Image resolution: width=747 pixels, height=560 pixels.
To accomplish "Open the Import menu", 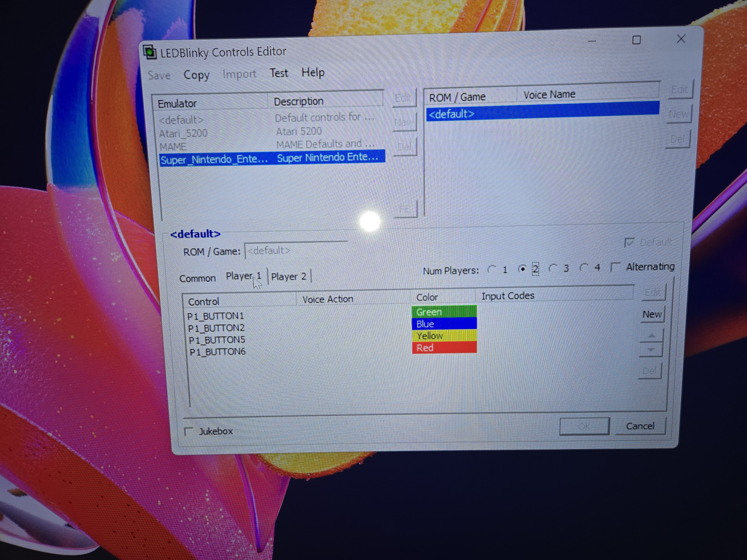I will [239, 74].
